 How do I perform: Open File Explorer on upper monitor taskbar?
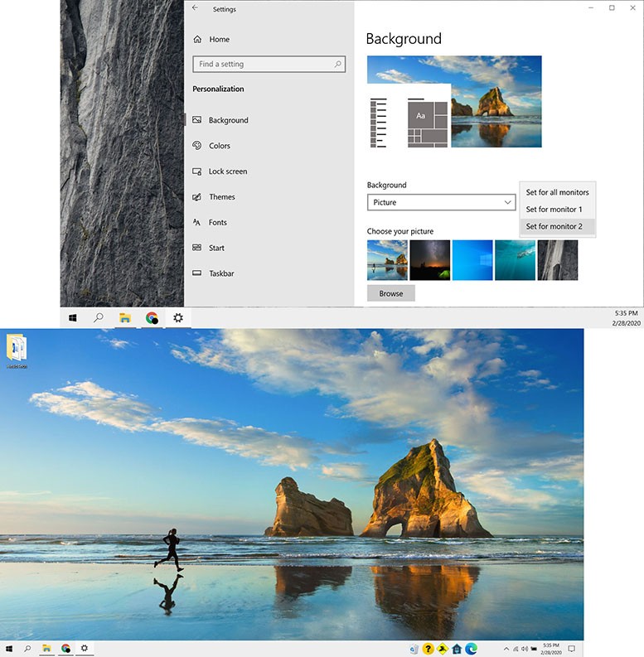coord(125,318)
